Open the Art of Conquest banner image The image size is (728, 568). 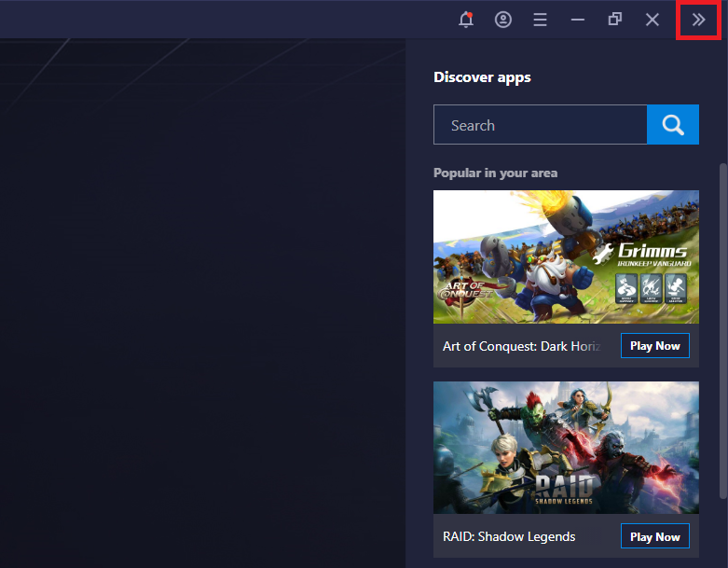click(x=566, y=256)
